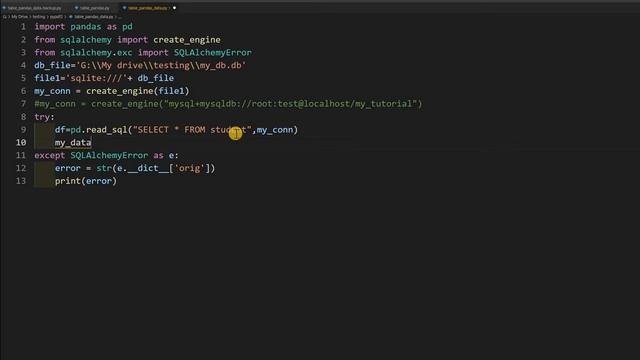The image size is (640, 360).
Task: Click the 'try:' keyword on line 8
Action: [x=44, y=117]
